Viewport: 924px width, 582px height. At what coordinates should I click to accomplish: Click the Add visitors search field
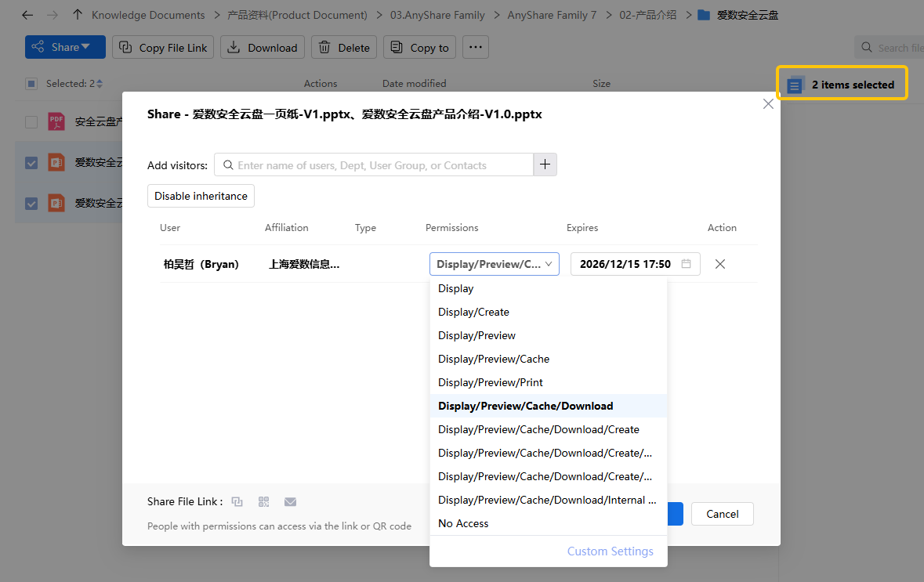376,165
